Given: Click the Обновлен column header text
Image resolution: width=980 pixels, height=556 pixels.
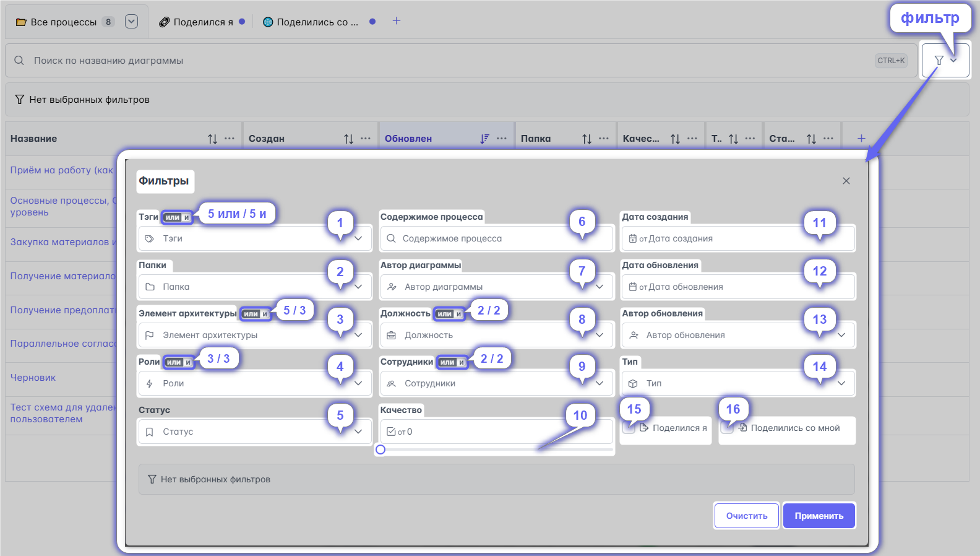Looking at the screenshot, I should click(x=408, y=139).
